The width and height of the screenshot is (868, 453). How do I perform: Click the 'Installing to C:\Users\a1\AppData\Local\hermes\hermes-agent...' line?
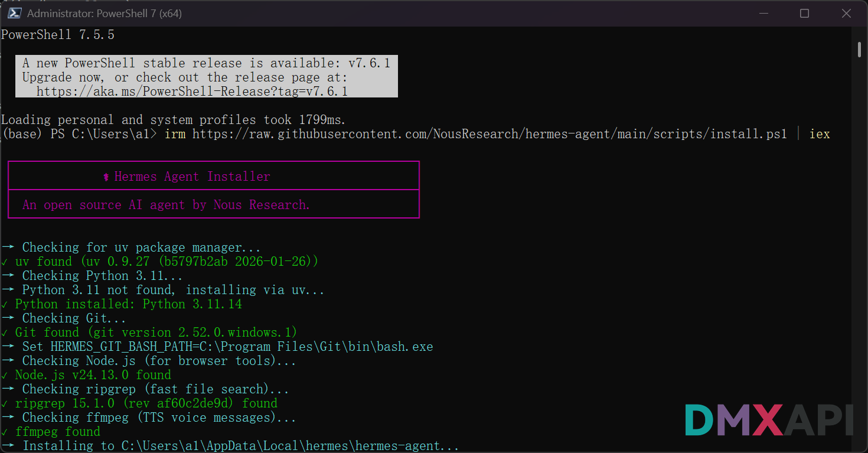[230, 446]
